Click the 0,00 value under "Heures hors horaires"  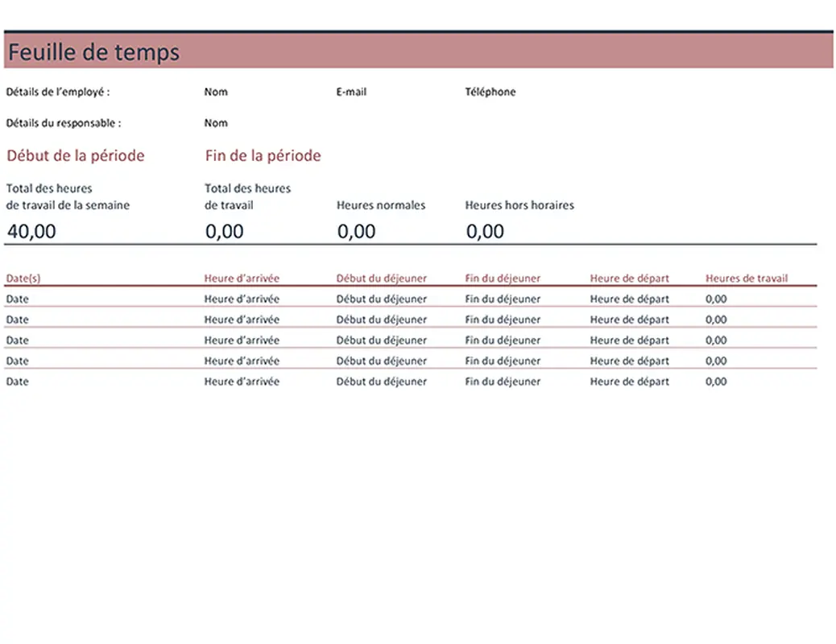[x=485, y=232]
